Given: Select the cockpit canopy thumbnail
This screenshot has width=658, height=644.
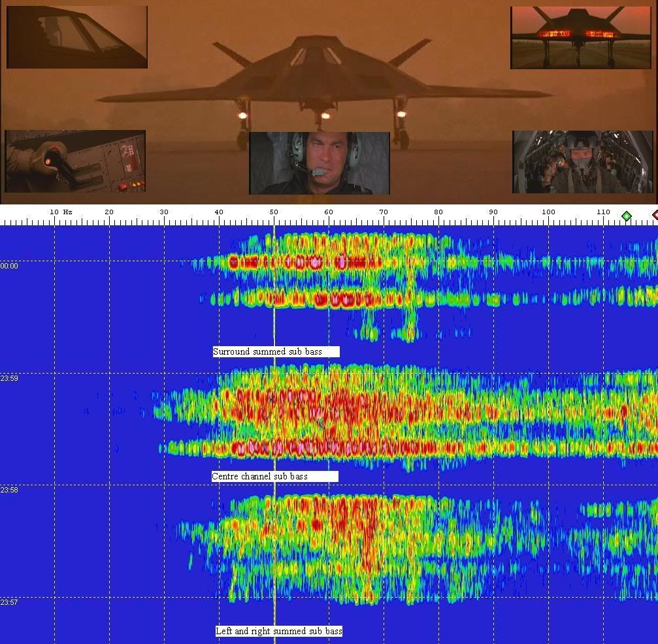Looking at the screenshot, I should (x=77, y=37).
